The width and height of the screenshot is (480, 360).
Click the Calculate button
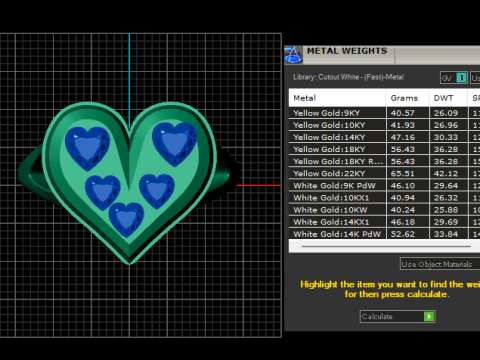(397, 316)
